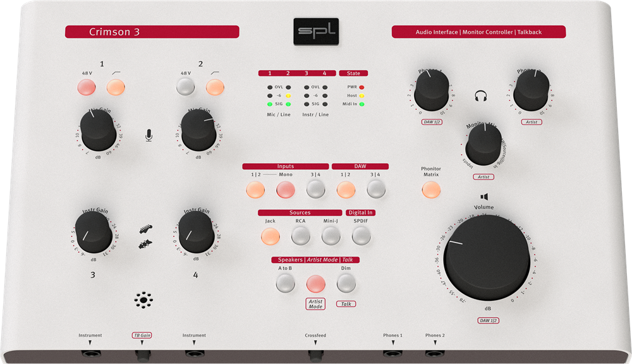Click the speaker icon above Volume
The image size is (632, 364).
[484, 197]
